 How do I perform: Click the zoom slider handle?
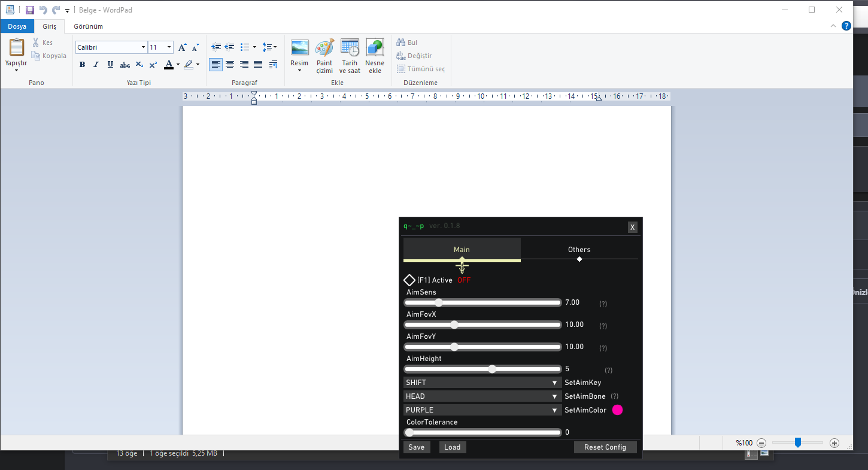797,442
